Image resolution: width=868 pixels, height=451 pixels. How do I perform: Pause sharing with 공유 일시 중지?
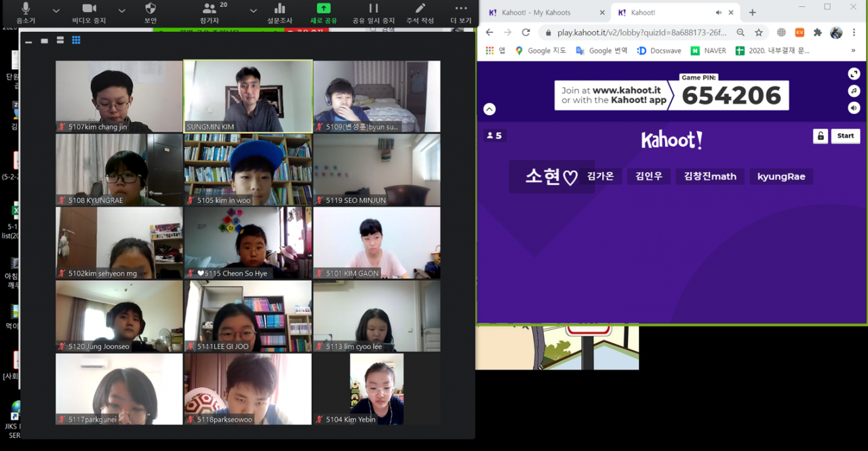[x=374, y=13]
